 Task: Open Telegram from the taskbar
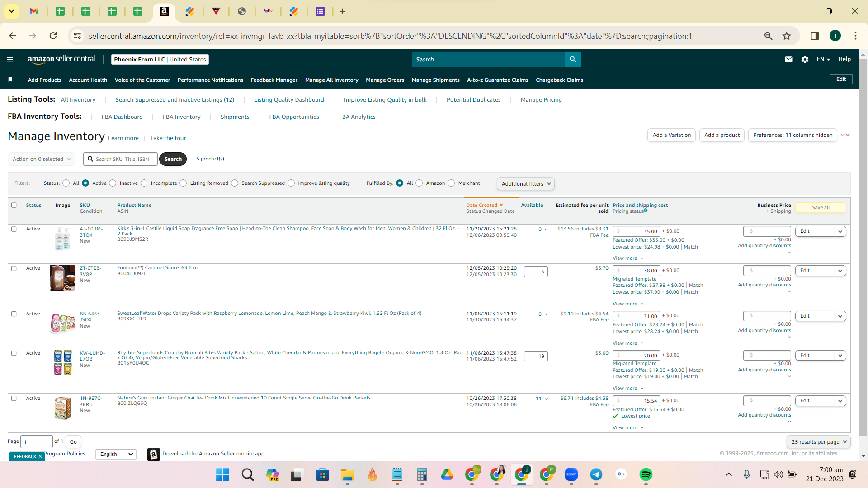596,474
